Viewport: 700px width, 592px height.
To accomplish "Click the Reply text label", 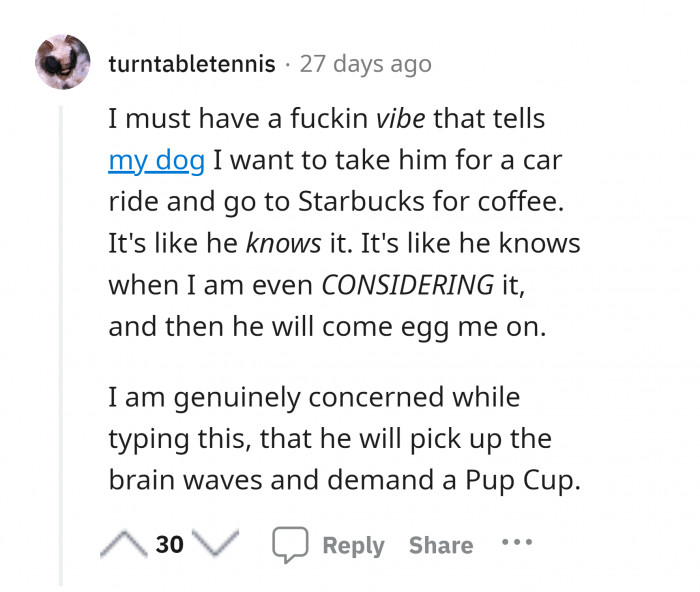I will click(x=353, y=546).
